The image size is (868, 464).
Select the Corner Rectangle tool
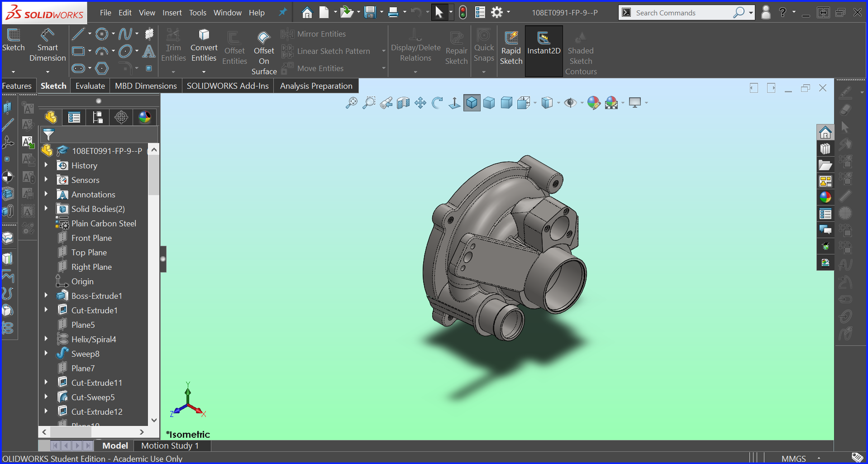point(78,51)
